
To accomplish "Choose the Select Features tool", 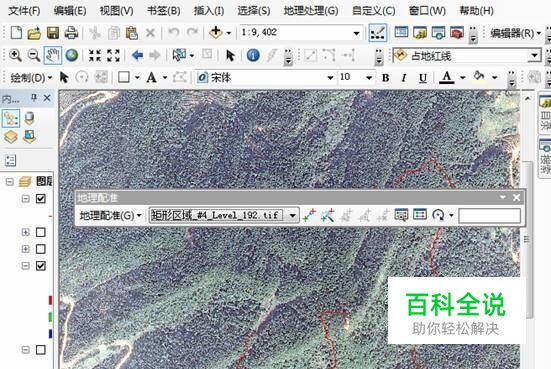I will click(x=179, y=55).
